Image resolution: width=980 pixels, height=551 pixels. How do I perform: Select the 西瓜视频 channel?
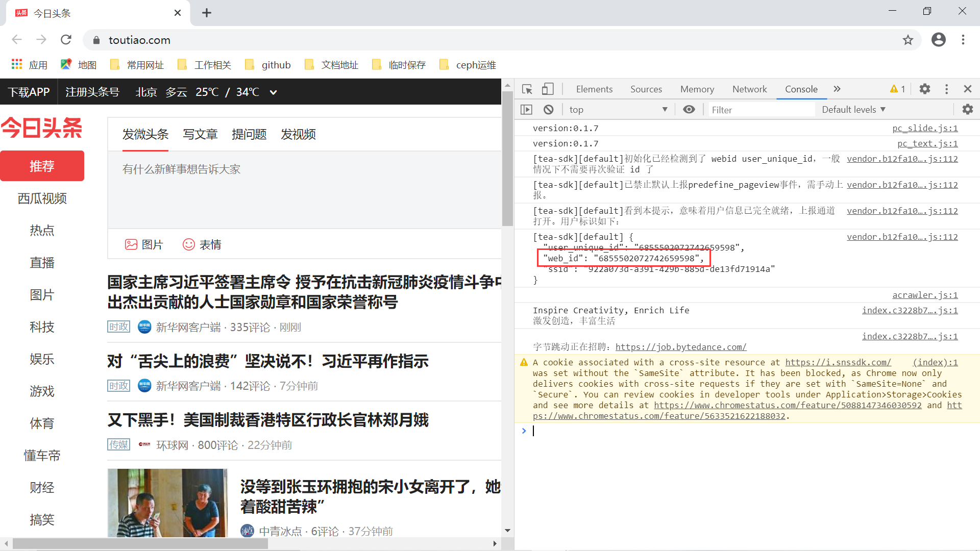(42, 198)
